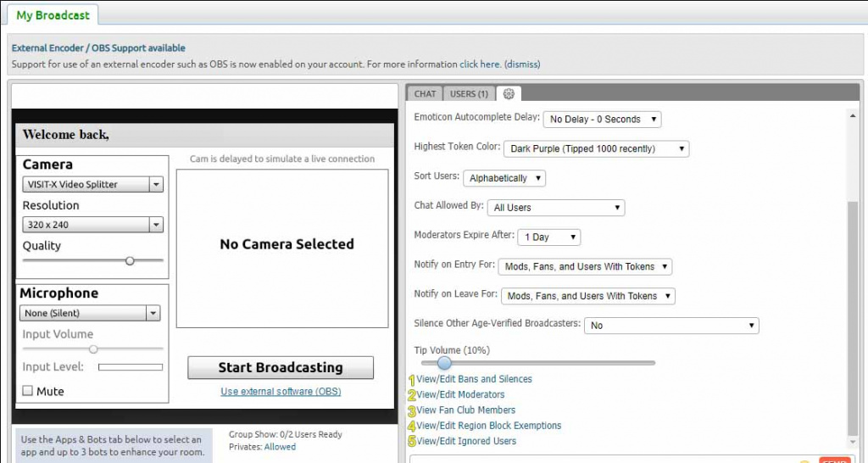Open Moderators Expire After dropdown
This screenshot has height=463, width=868.
pos(549,237)
